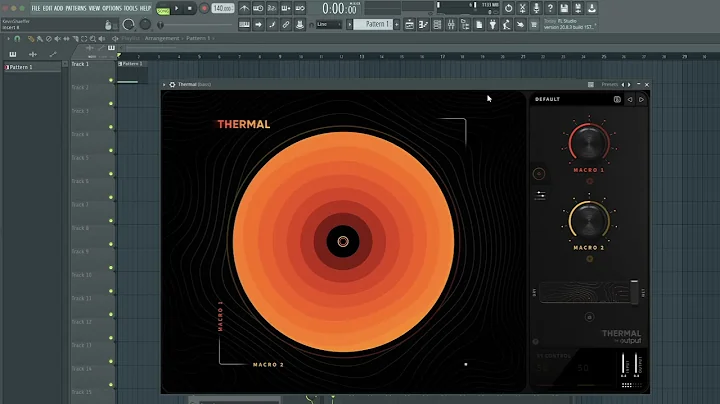Toggle wait for input to start

[x=258, y=8]
